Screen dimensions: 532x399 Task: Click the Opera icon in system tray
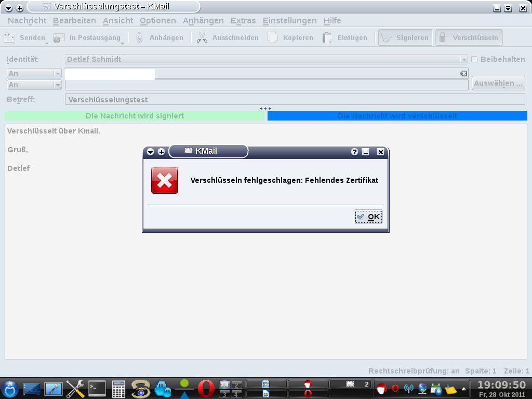click(395, 388)
